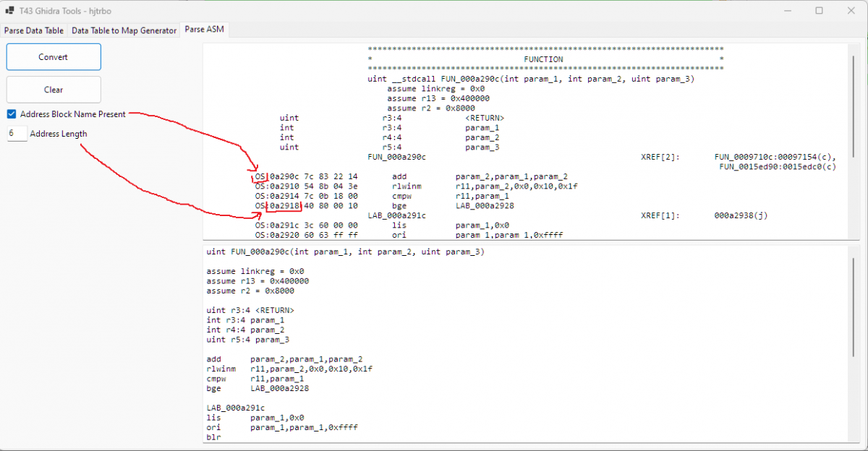
Task: Select the Parse ASM tab
Action: (205, 30)
